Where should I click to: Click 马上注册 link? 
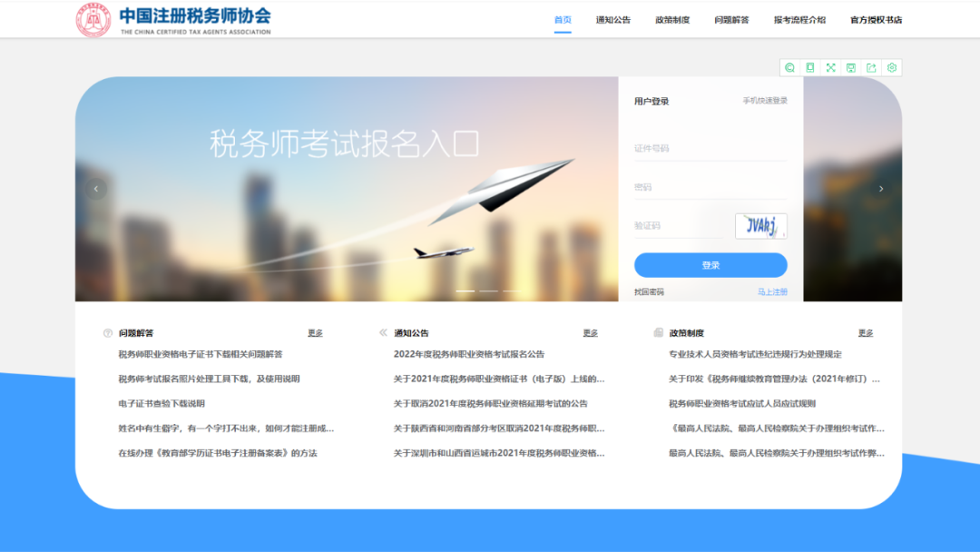[772, 292]
